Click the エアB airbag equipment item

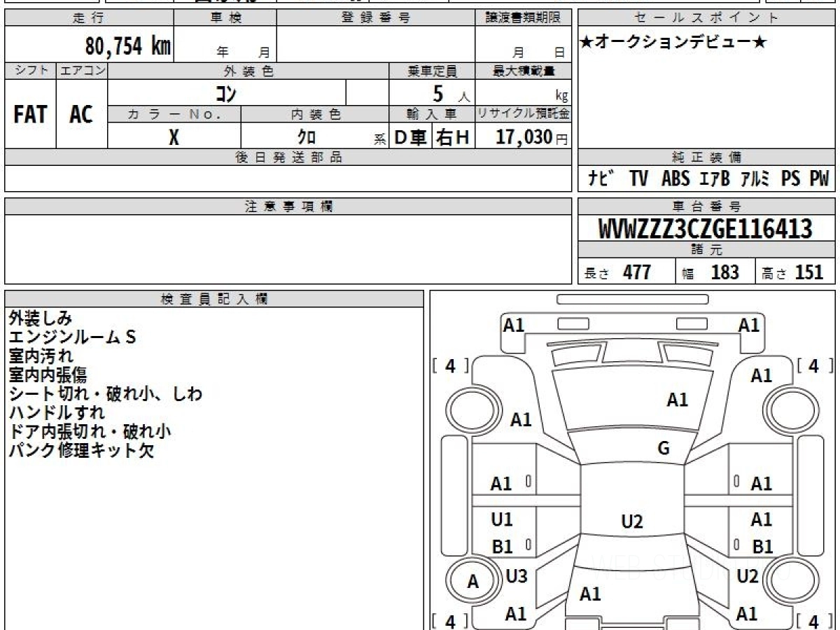click(715, 179)
